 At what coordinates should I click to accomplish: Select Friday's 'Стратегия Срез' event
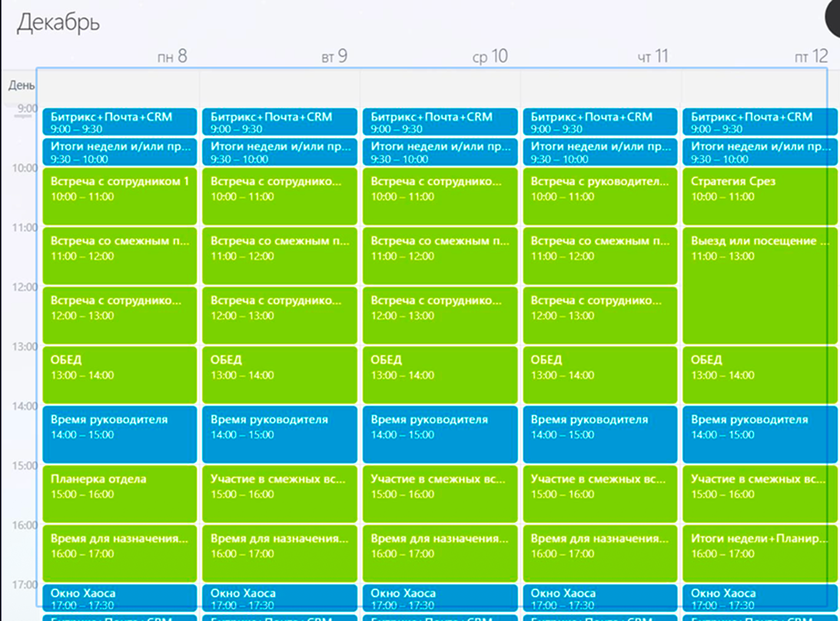click(759, 196)
